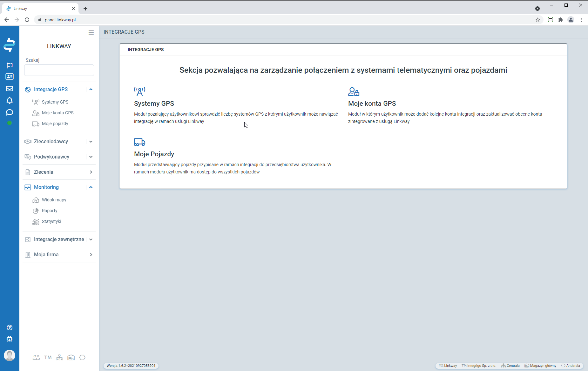Open a new browser tab

click(85, 9)
